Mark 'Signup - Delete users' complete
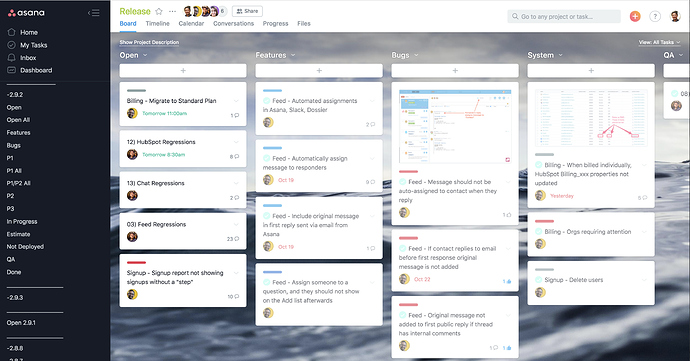Image resolution: width=690 pixels, height=361 pixels. [x=539, y=280]
